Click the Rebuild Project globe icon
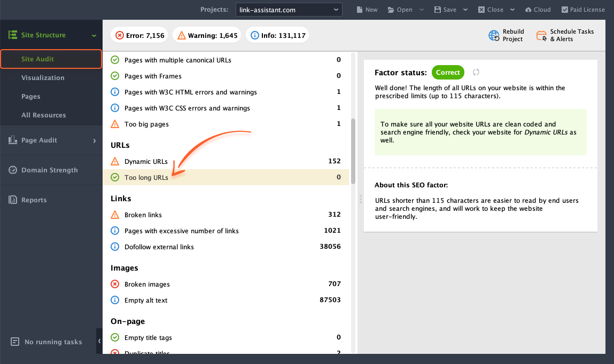The width and height of the screenshot is (614, 364). (x=494, y=36)
